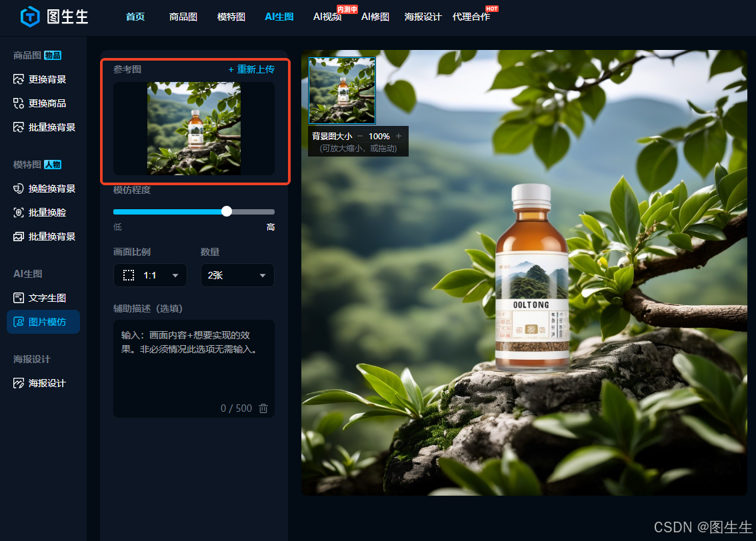Open the 画面比例 1:1 dropdown

[x=150, y=275]
